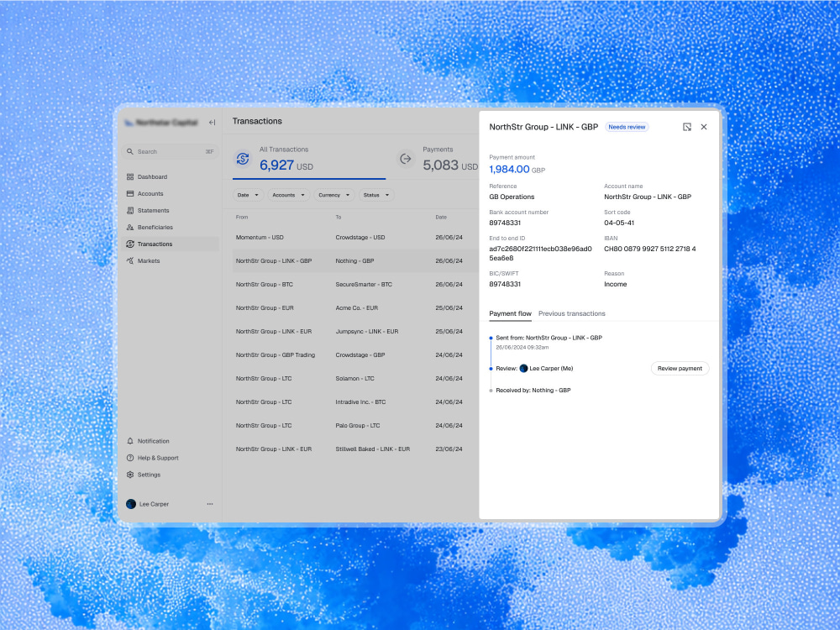
Task: Click the 23/06/24 date cell
Action: [449, 449]
